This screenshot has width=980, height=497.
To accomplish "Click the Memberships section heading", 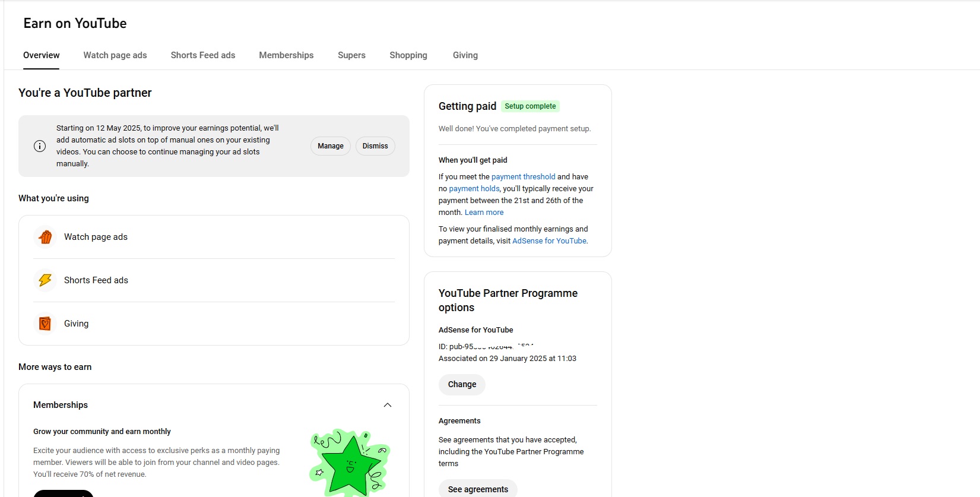I will [61, 405].
